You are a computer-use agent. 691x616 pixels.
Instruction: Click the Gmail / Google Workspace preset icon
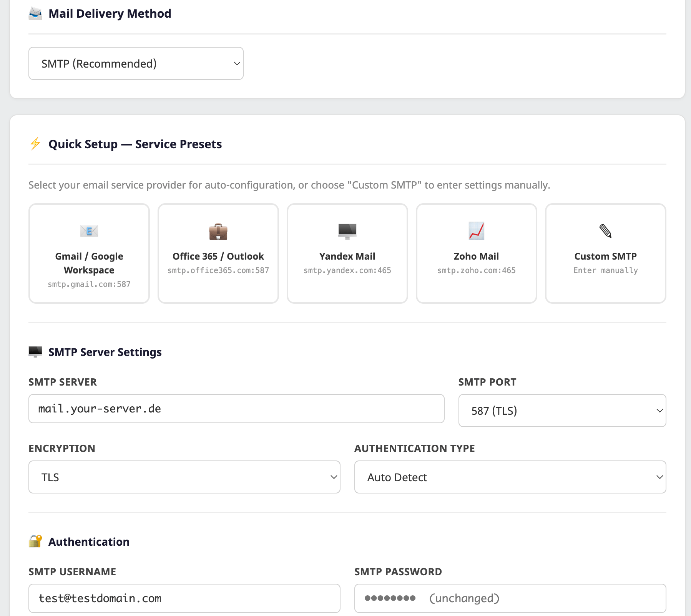[x=89, y=231]
